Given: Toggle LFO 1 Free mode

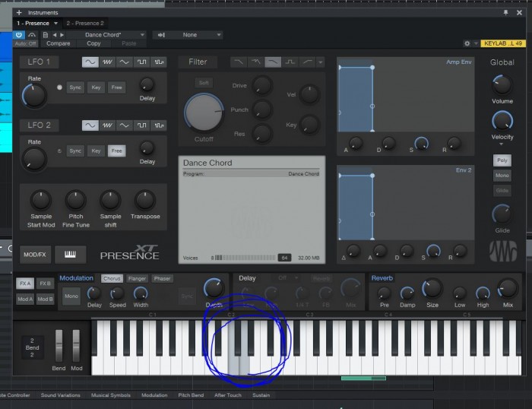Looking at the screenshot, I should [x=116, y=87].
